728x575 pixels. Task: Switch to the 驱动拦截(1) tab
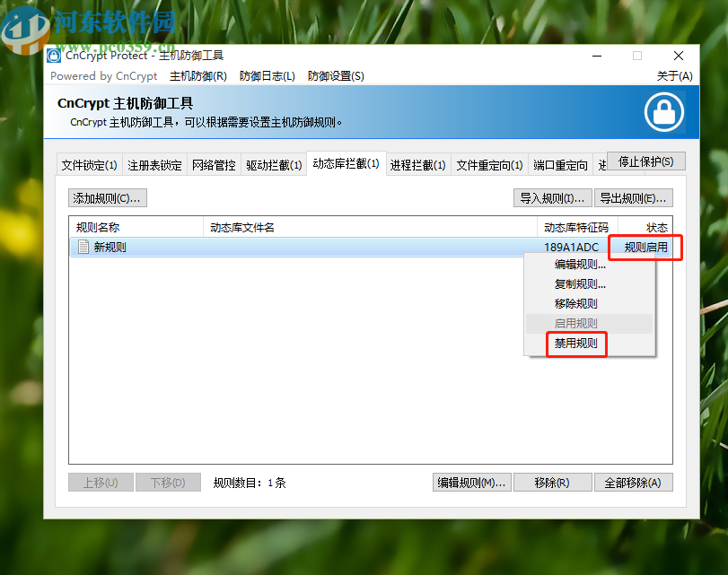[274, 165]
